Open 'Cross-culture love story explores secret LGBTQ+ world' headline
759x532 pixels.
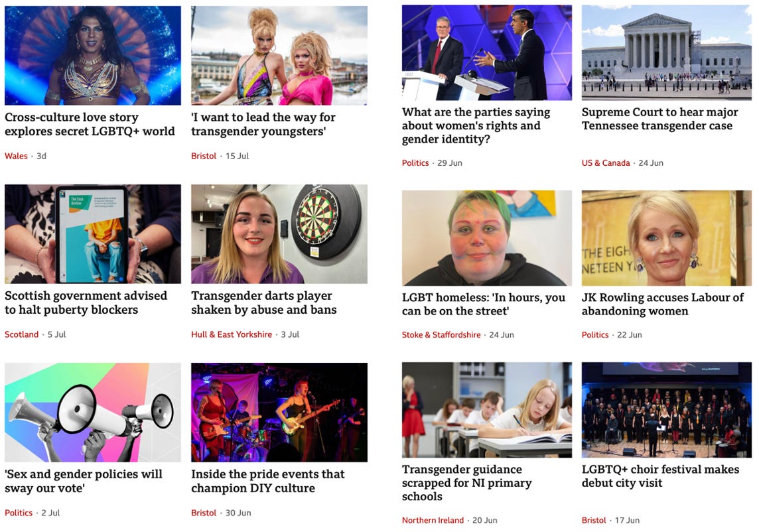point(90,125)
